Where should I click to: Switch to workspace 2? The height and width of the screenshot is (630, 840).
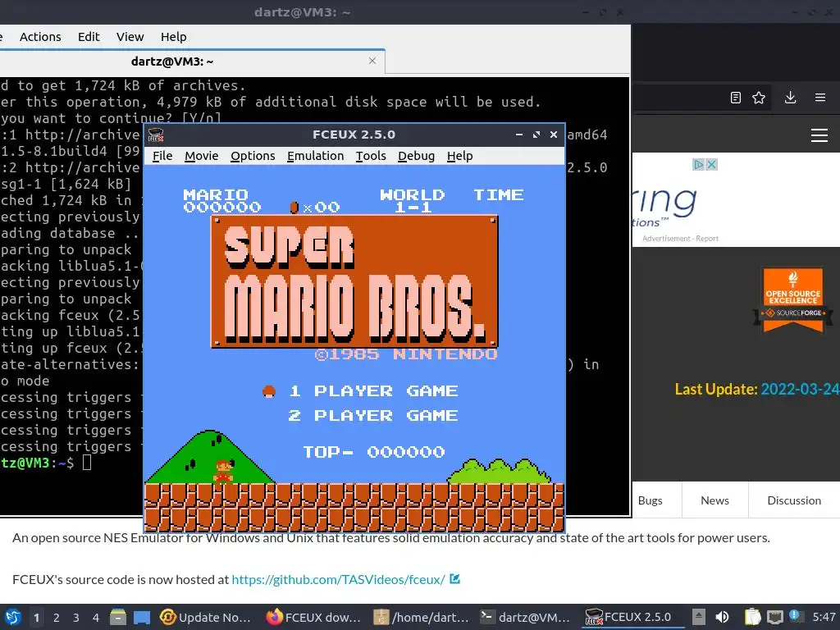tap(57, 618)
